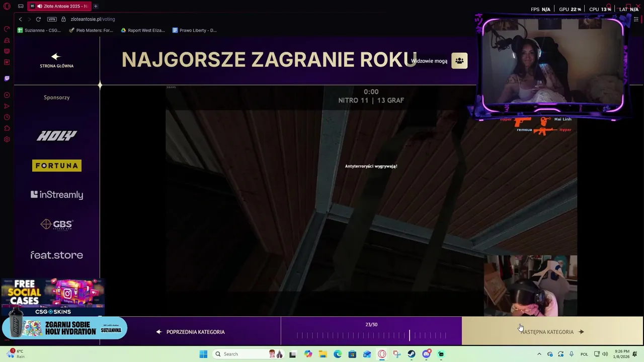View site security padlock info
Image resolution: width=644 pixels, height=362 pixels.
[63, 19]
